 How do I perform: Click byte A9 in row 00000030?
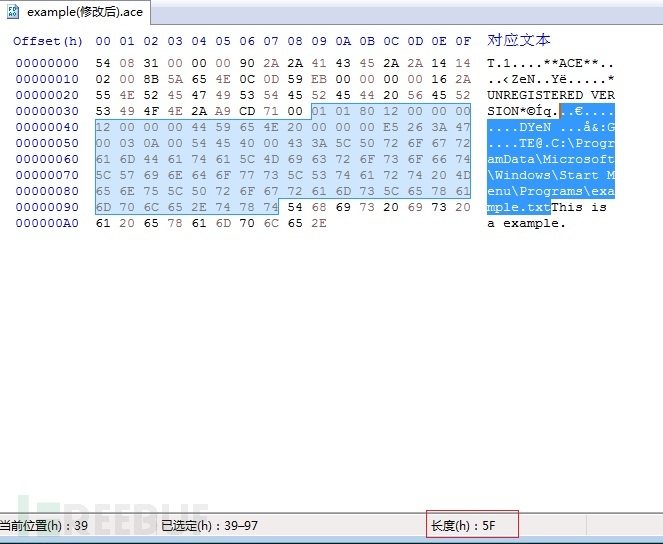(x=223, y=111)
